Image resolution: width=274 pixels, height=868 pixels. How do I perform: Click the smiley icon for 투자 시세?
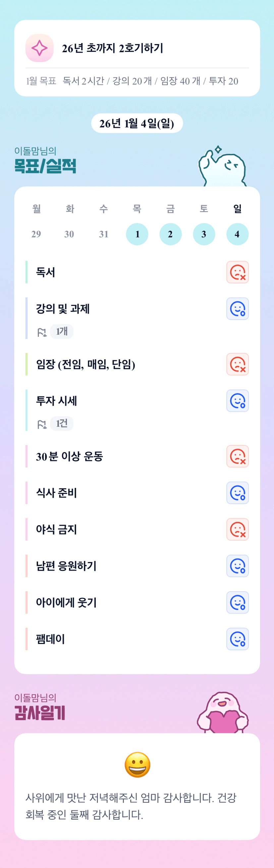pyautogui.click(x=237, y=401)
